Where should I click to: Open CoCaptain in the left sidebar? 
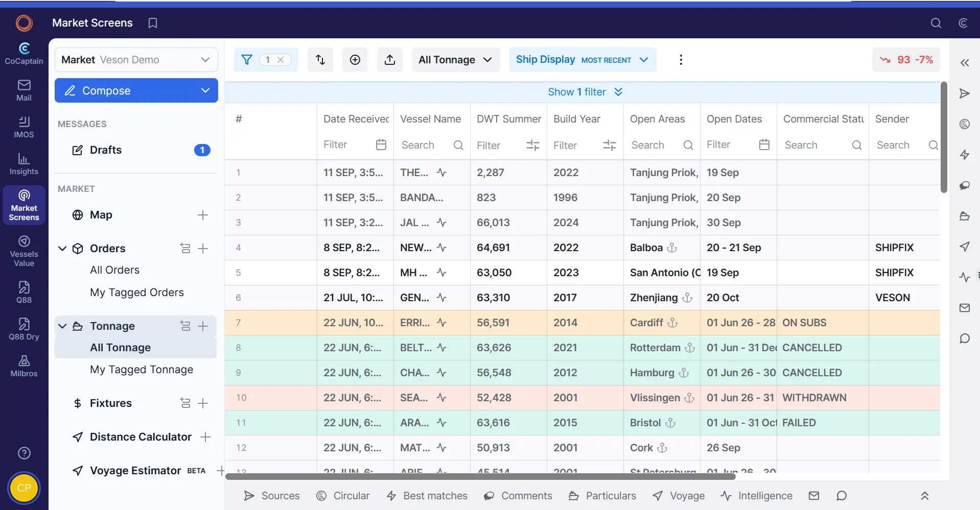coord(24,54)
